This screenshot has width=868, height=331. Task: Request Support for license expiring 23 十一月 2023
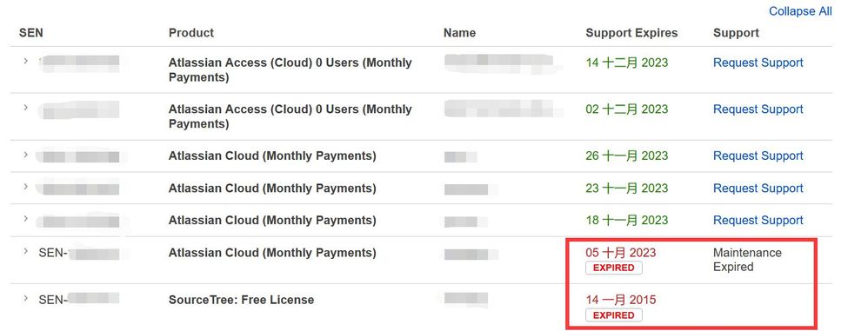758,189
